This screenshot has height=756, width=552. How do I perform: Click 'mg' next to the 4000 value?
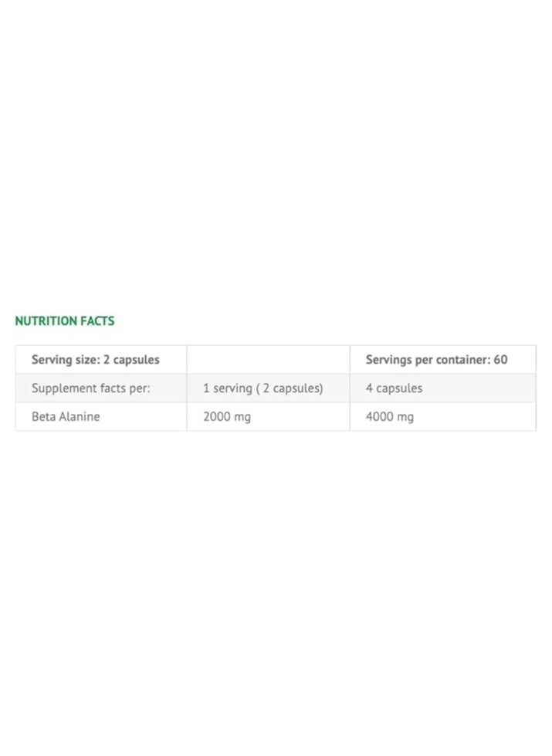(x=405, y=418)
